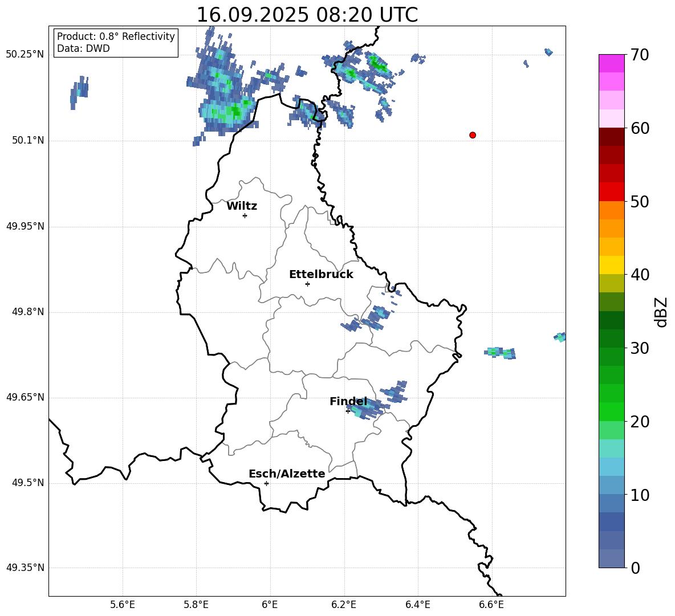Click the 60 tick label on colorbar
675x616 pixels.
[x=639, y=128]
